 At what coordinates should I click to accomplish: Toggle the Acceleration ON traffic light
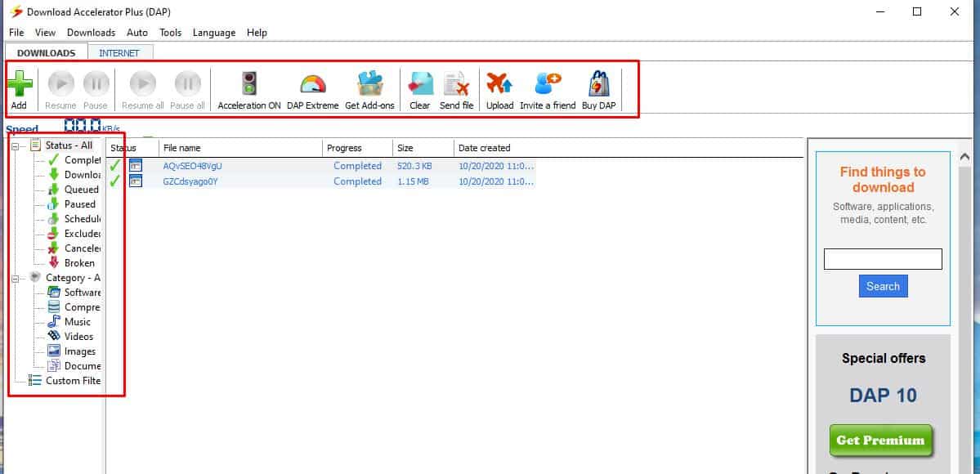[x=249, y=84]
